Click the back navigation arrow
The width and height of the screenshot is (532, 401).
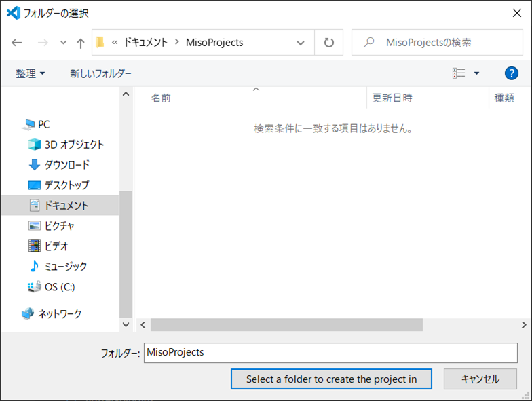pyautogui.click(x=17, y=43)
